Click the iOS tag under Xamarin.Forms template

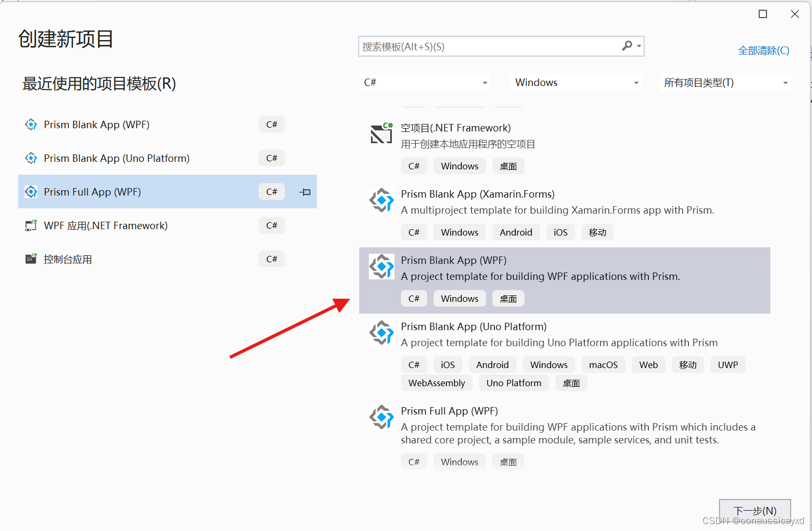[561, 232]
